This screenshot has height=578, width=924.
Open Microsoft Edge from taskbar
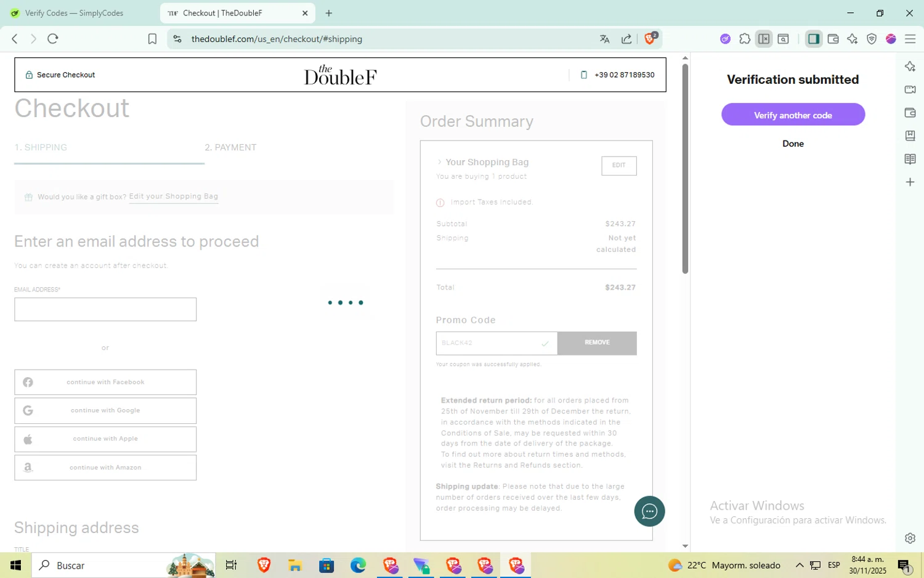(x=358, y=565)
